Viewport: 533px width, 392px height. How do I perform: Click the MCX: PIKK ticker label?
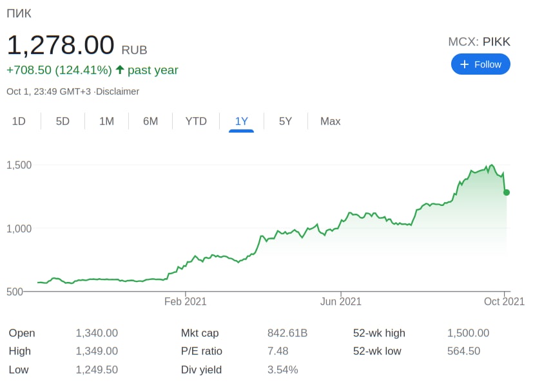point(479,42)
